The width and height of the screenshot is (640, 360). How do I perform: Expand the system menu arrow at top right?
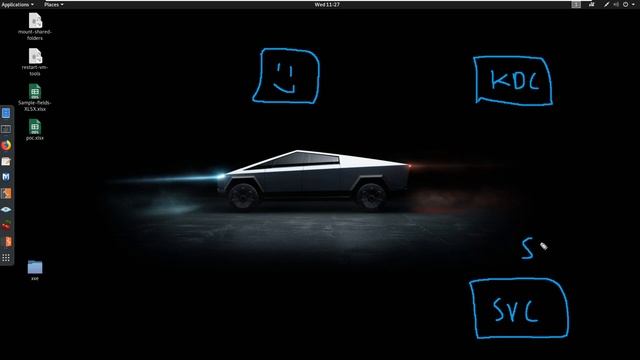coord(633,4)
